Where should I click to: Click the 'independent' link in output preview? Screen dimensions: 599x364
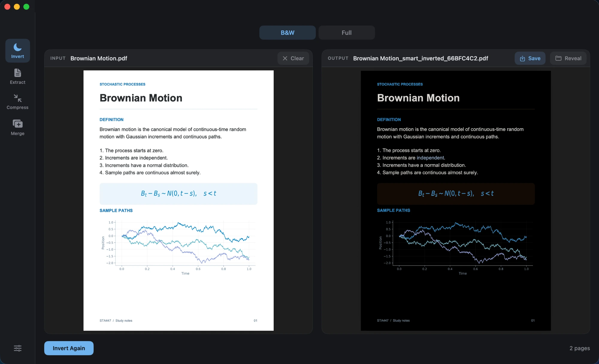point(430,158)
